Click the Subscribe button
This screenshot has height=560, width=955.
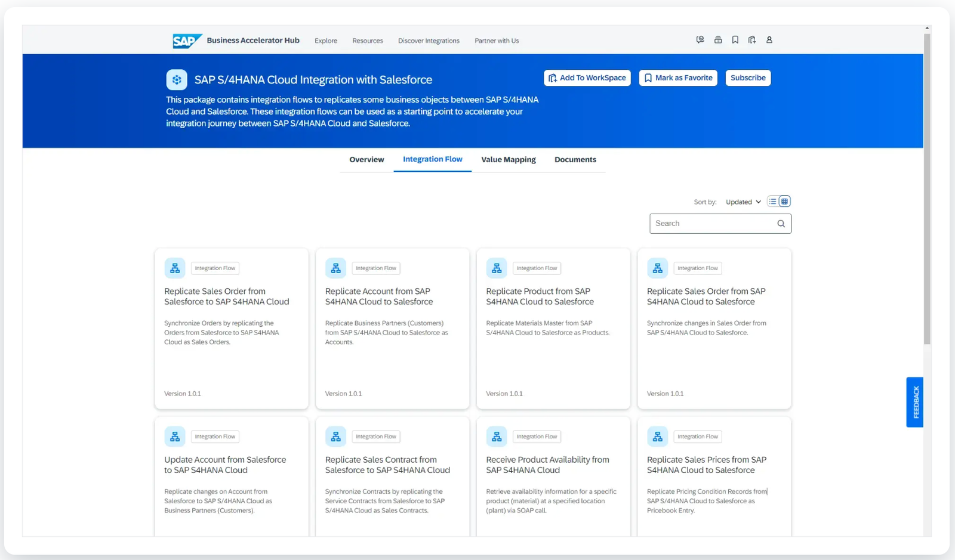coord(748,78)
